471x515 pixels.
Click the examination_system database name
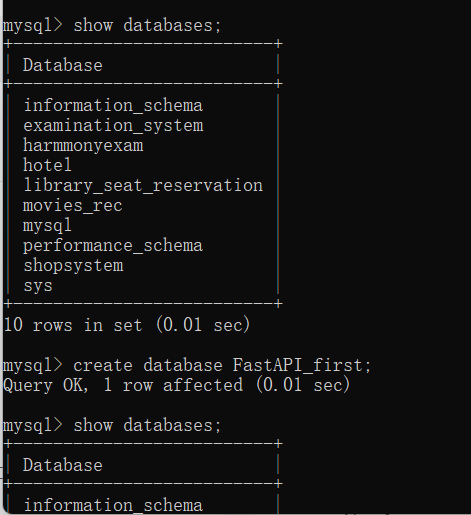point(113,126)
